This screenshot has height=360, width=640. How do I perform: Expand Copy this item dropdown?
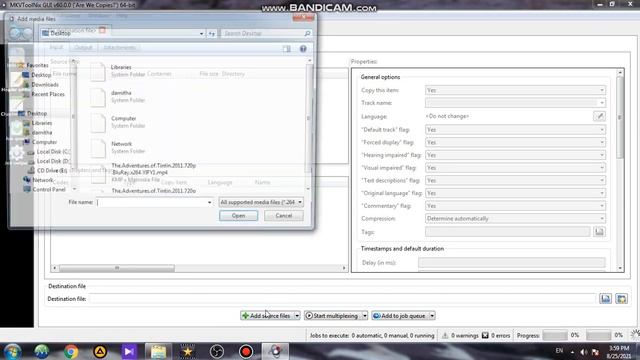602,90
